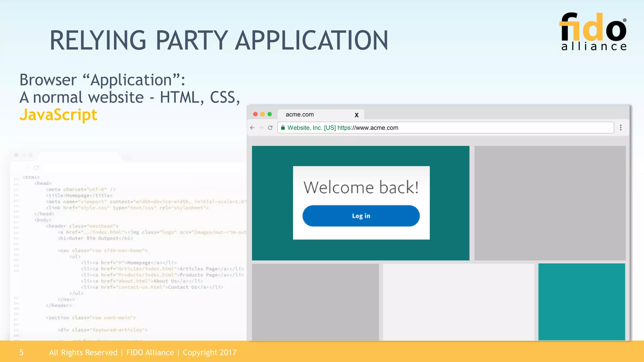Screen dimensions: 644x362
Task: Click the yellow minimize window dot
Action: click(263, 114)
